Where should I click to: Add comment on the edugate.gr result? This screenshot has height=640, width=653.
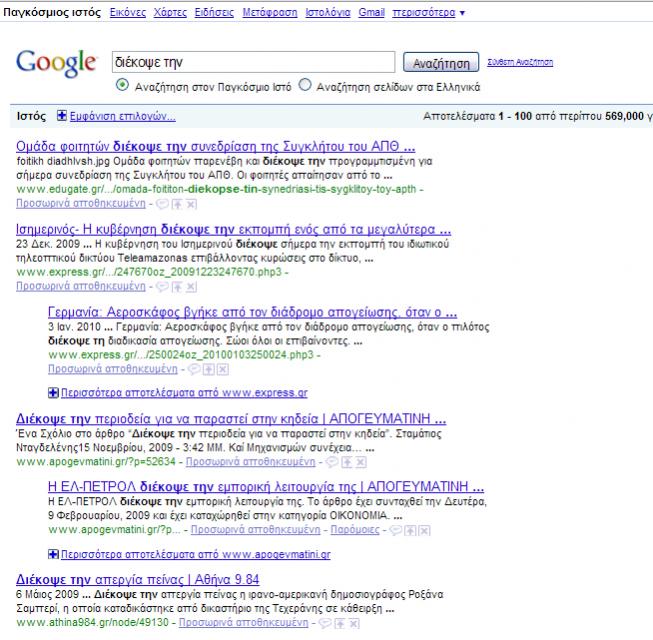click(162, 204)
